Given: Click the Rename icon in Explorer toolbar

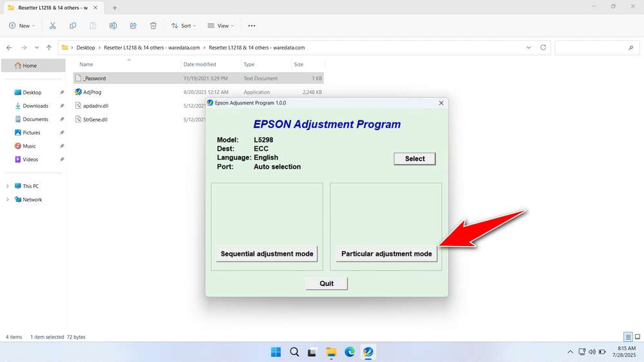Looking at the screenshot, I should [x=113, y=26].
